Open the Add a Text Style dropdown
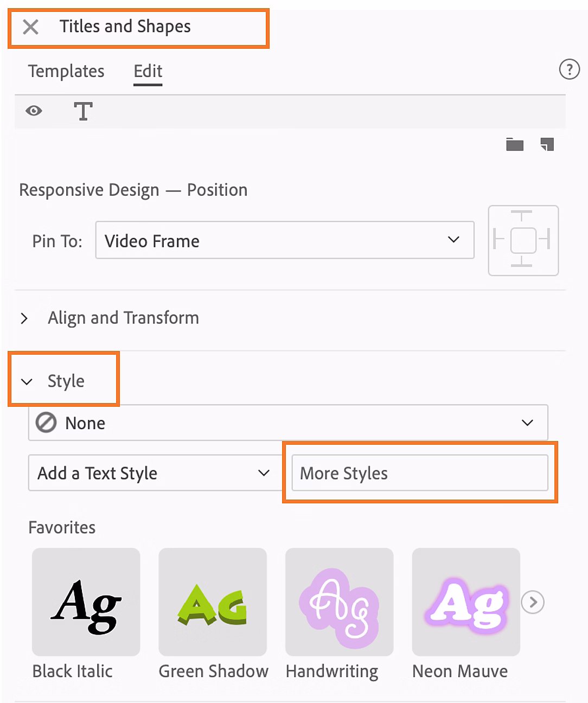 pos(155,472)
